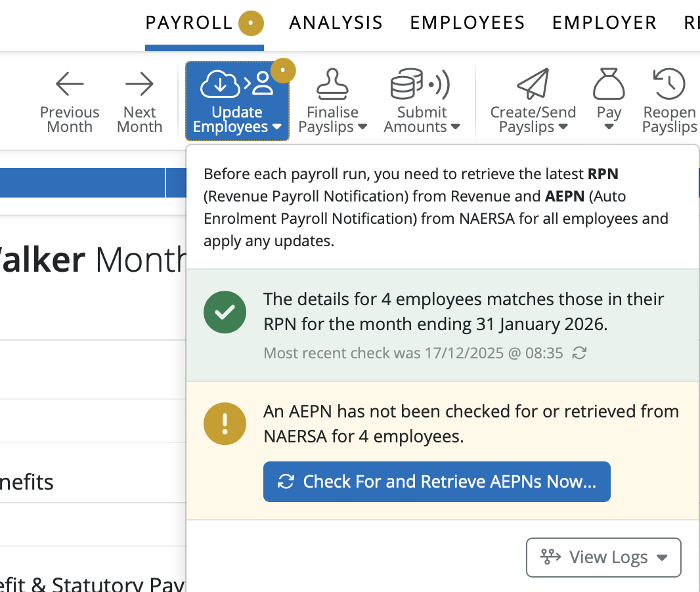Image resolution: width=700 pixels, height=592 pixels.
Task: Click the Pay money bag icon
Action: click(x=609, y=84)
